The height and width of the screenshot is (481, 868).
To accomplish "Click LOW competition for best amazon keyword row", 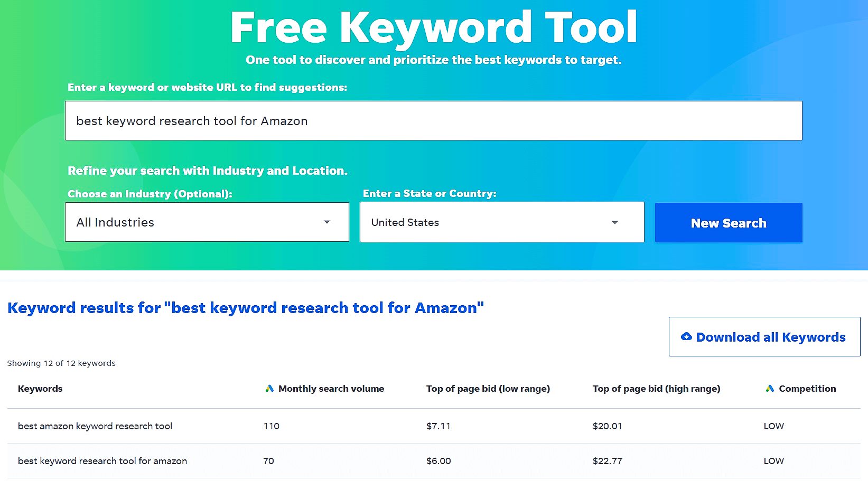I will (773, 426).
